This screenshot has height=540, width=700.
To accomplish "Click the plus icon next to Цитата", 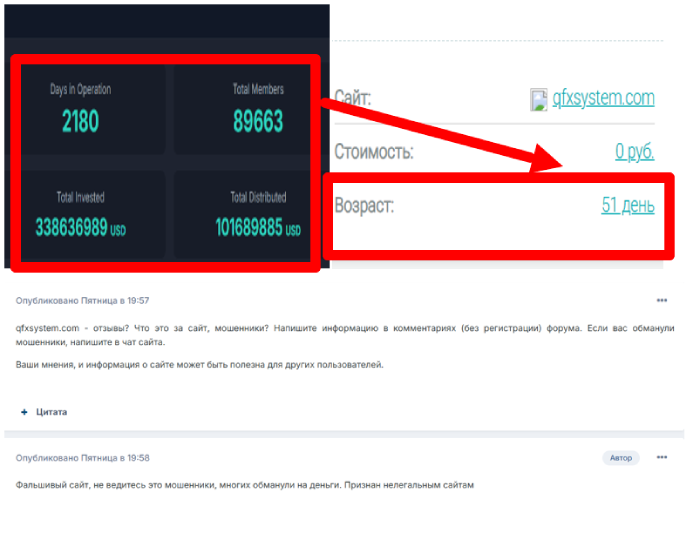I will point(24,411).
